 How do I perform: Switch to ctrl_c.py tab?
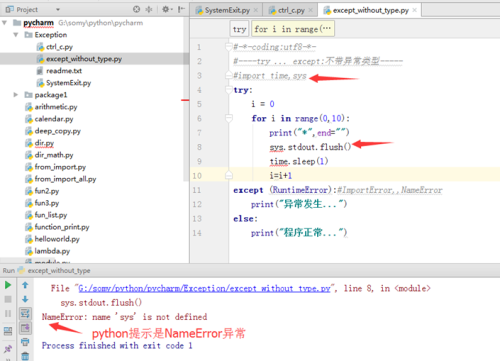[291, 10]
